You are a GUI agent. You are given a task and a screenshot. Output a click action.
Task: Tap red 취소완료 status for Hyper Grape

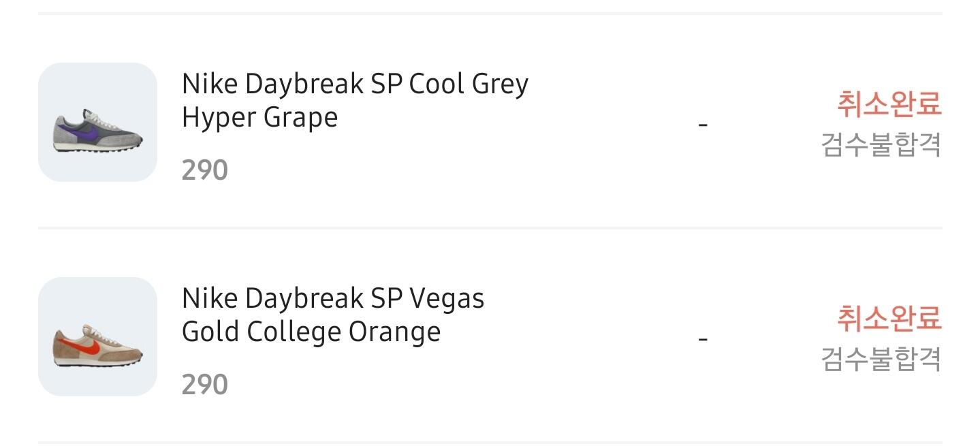(889, 105)
